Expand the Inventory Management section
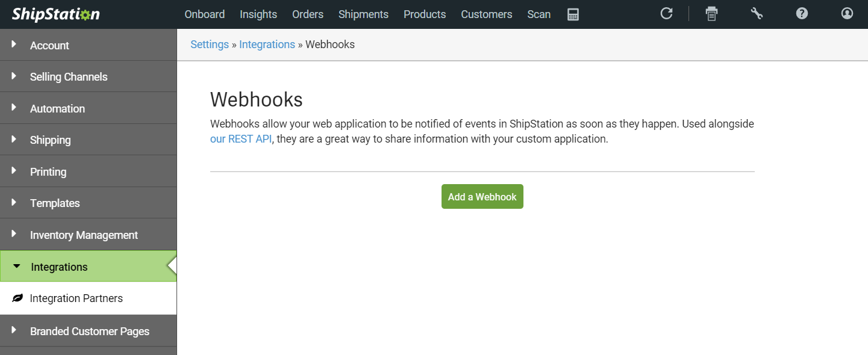The width and height of the screenshot is (868, 355). point(89,235)
